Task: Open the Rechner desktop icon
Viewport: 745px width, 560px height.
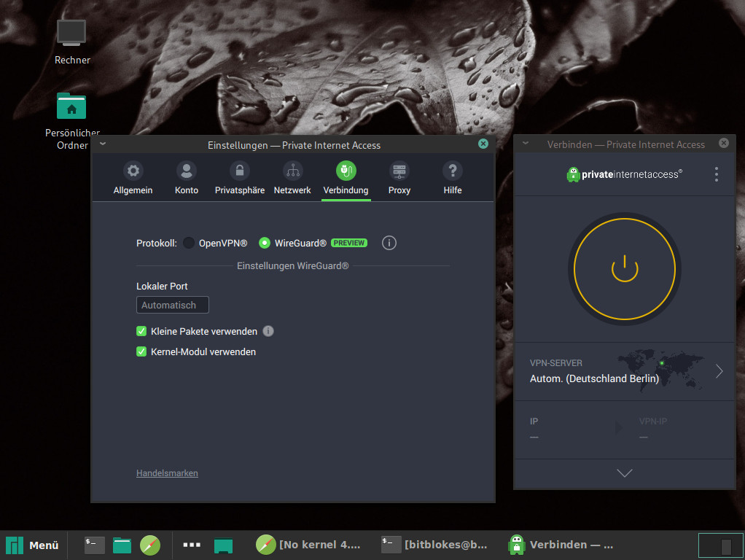Action: (71, 42)
